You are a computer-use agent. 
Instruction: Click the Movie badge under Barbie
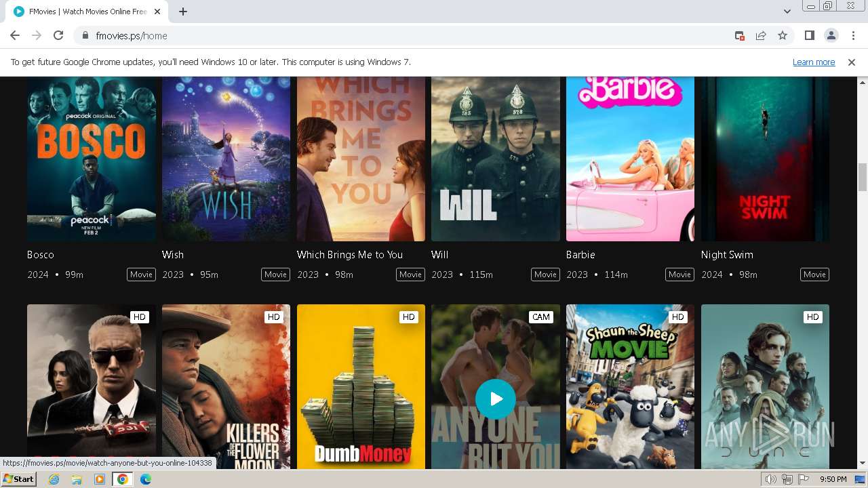pyautogui.click(x=680, y=274)
